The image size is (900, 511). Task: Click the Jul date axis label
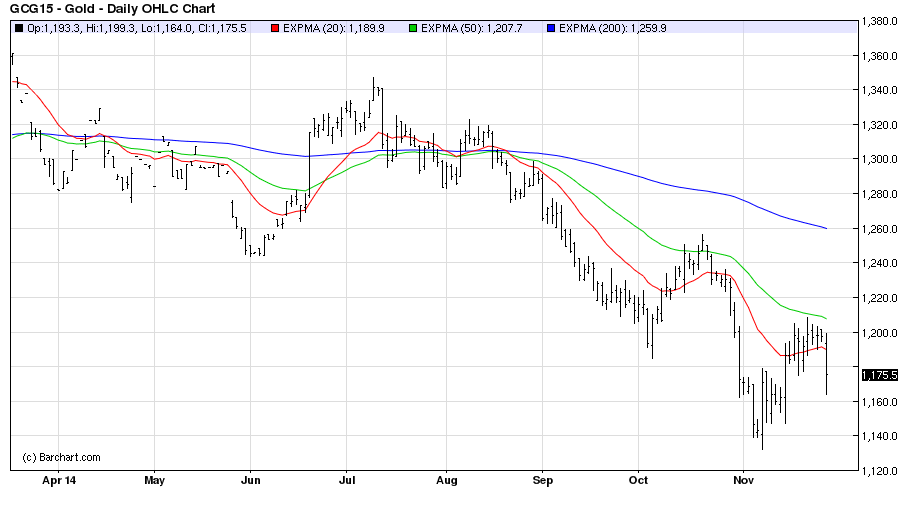click(346, 480)
